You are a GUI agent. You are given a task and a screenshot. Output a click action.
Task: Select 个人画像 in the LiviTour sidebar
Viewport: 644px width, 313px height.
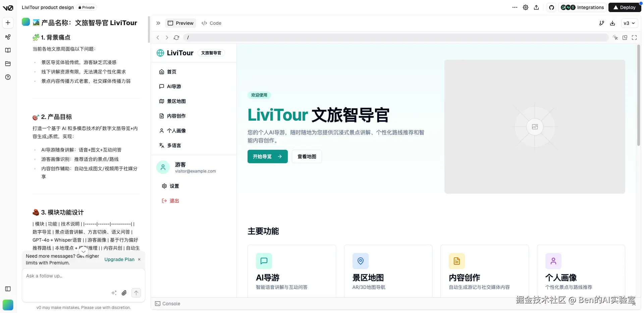click(194, 131)
